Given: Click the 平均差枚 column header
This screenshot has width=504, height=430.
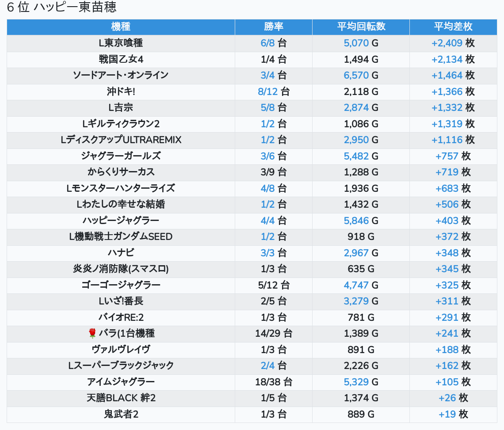Looking at the screenshot, I should [x=453, y=27].
